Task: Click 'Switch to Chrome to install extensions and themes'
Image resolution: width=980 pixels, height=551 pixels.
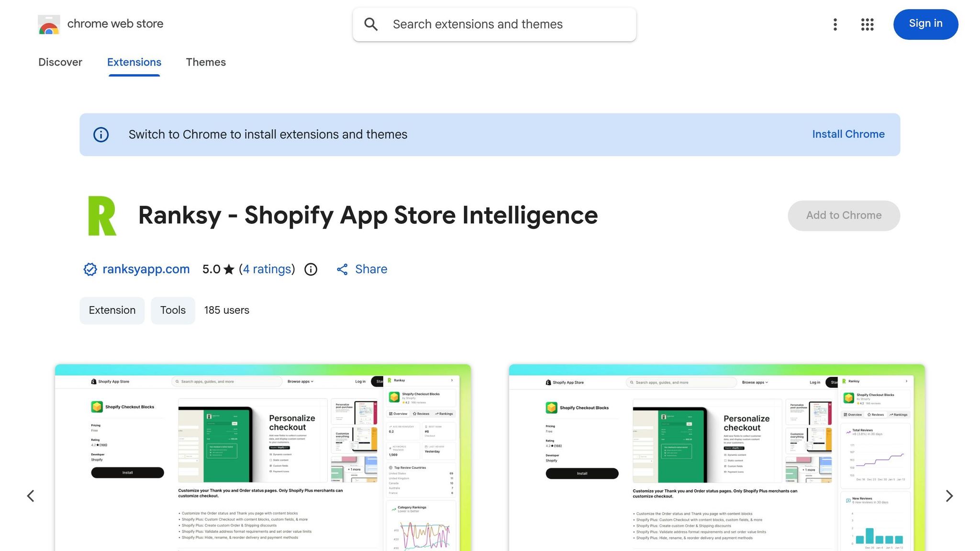Action: pyautogui.click(x=268, y=134)
